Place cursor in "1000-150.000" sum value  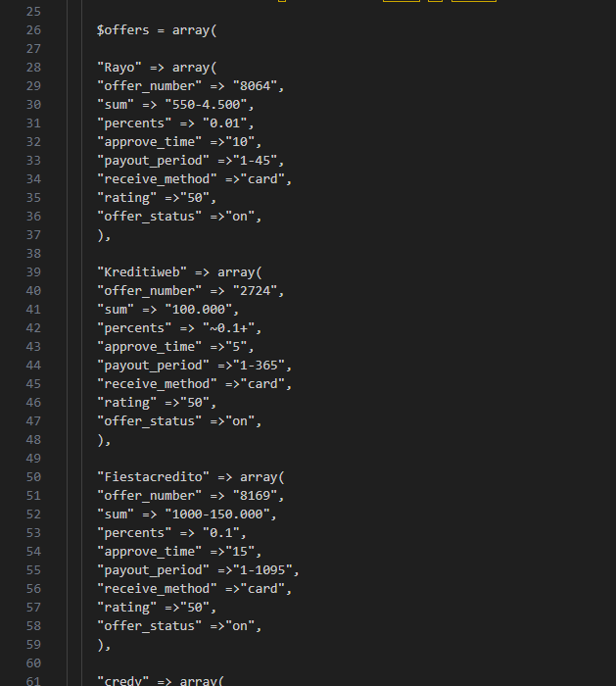[x=217, y=514]
